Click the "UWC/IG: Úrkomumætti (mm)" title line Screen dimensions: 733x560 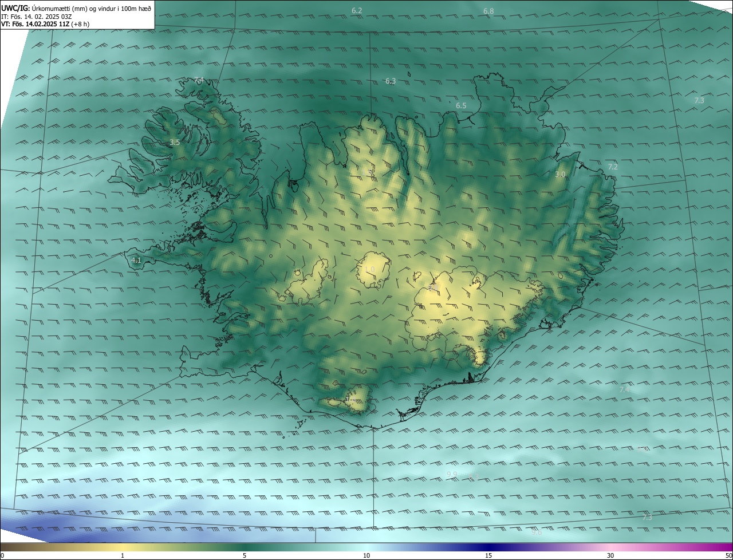click(76, 8)
